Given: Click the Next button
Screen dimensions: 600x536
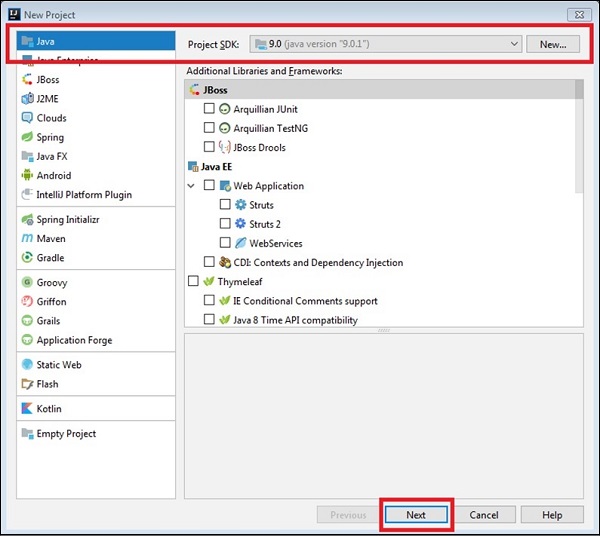Looking at the screenshot, I should 416,515.
